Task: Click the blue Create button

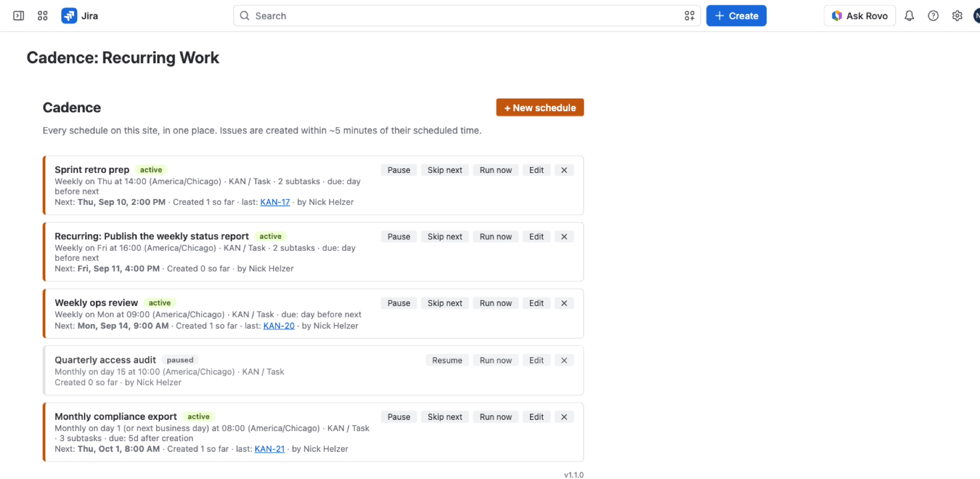Action: tap(736, 16)
